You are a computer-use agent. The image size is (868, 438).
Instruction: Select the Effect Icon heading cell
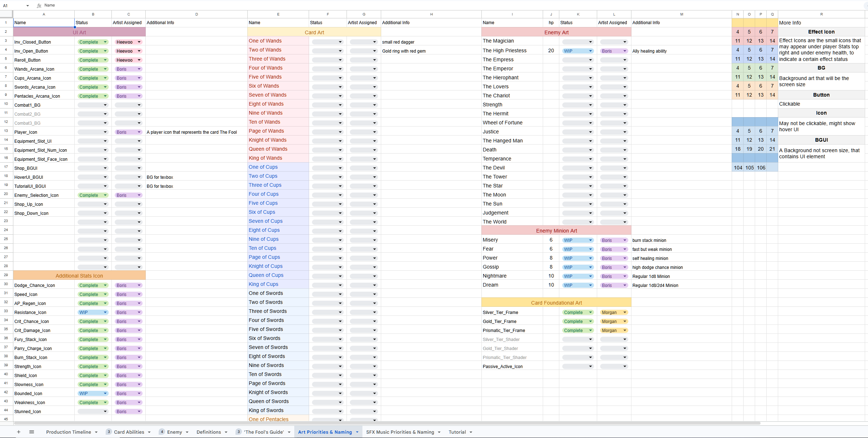[821, 32]
